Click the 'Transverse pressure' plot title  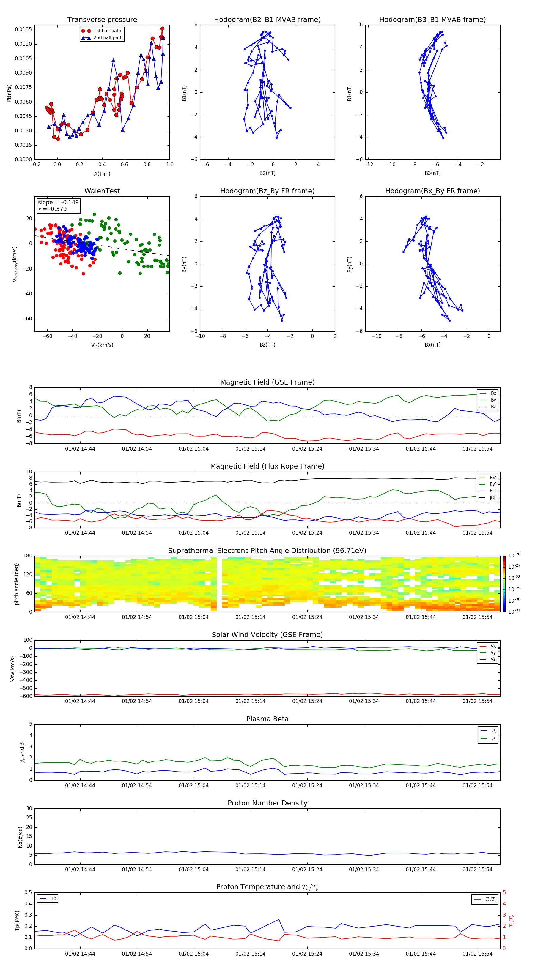(102, 20)
